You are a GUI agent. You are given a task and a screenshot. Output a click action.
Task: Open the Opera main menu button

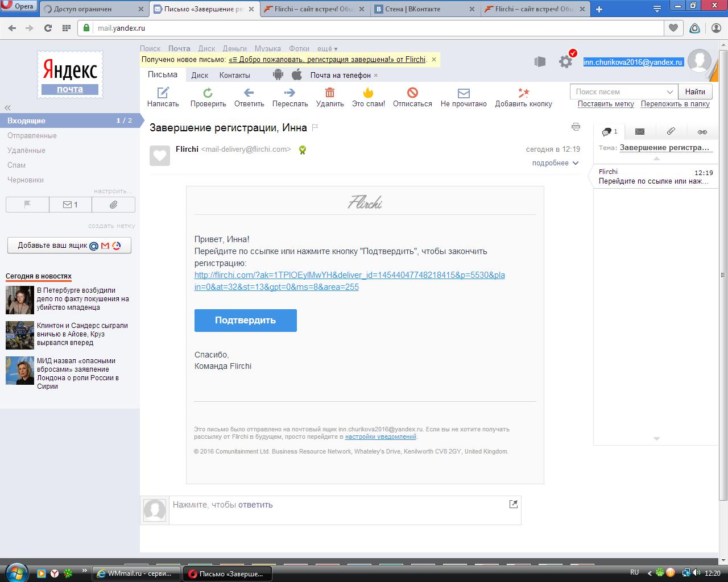click(x=19, y=7)
